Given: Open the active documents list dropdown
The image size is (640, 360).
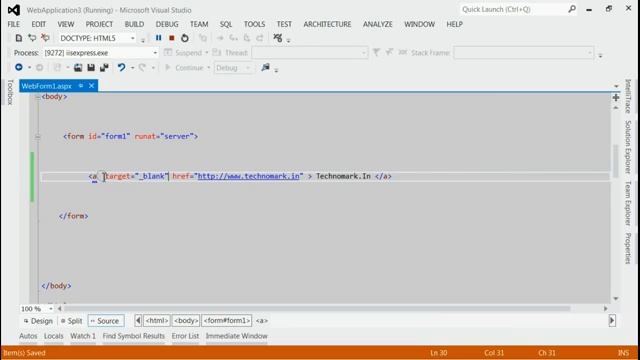Looking at the screenshot, I should pyautogui.click(x=616, y=86).
